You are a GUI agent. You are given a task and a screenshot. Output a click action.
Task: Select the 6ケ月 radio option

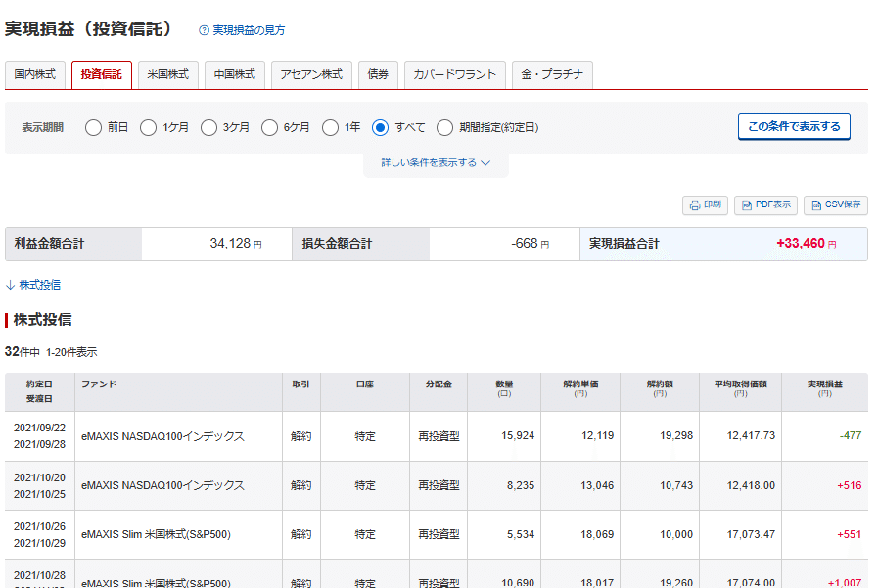pyautogui.click(x=269, y=127)
